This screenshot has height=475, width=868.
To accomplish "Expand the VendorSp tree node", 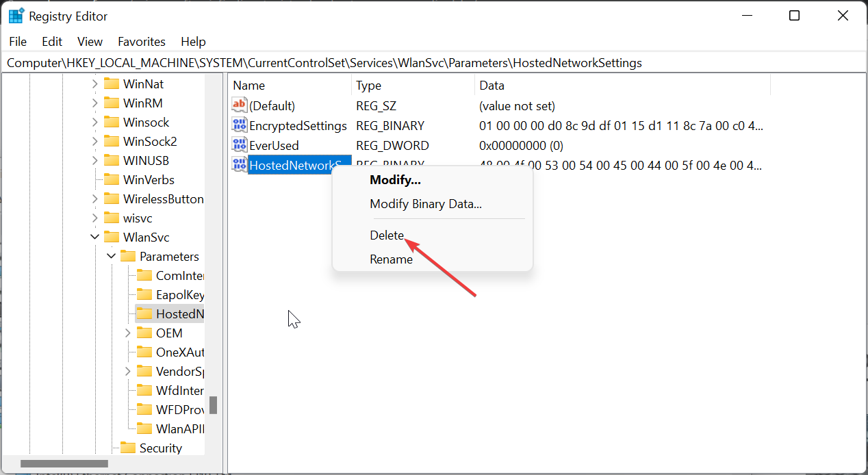I will coord(128,371).
